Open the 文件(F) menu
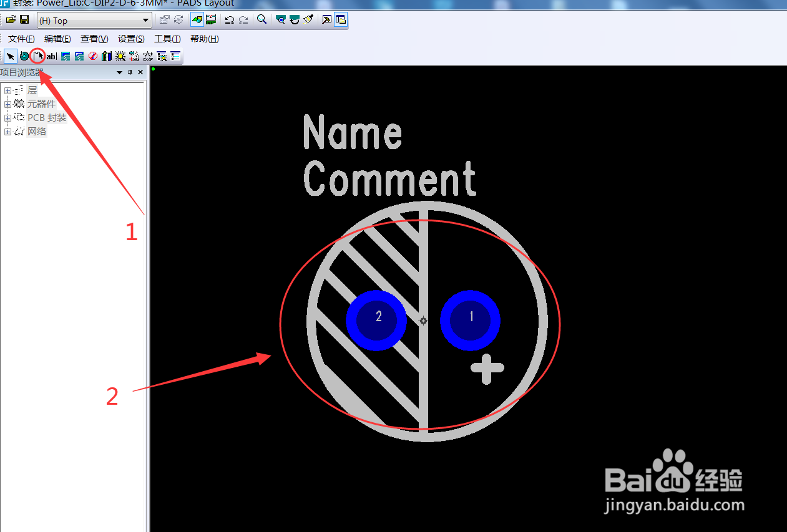 click(21, 39)
